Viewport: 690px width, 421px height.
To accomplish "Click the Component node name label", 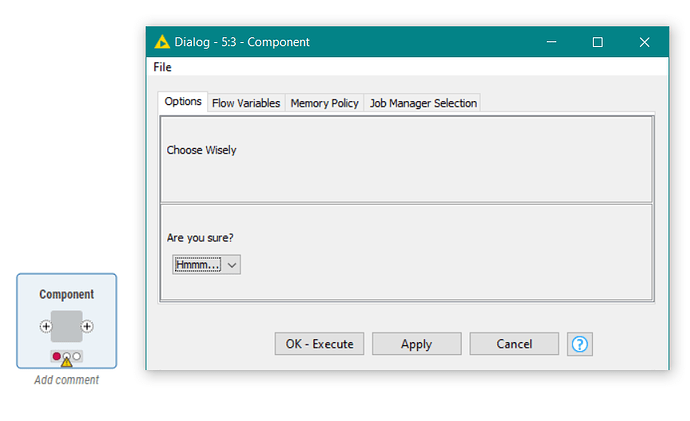I will click(x=67, y=294).
